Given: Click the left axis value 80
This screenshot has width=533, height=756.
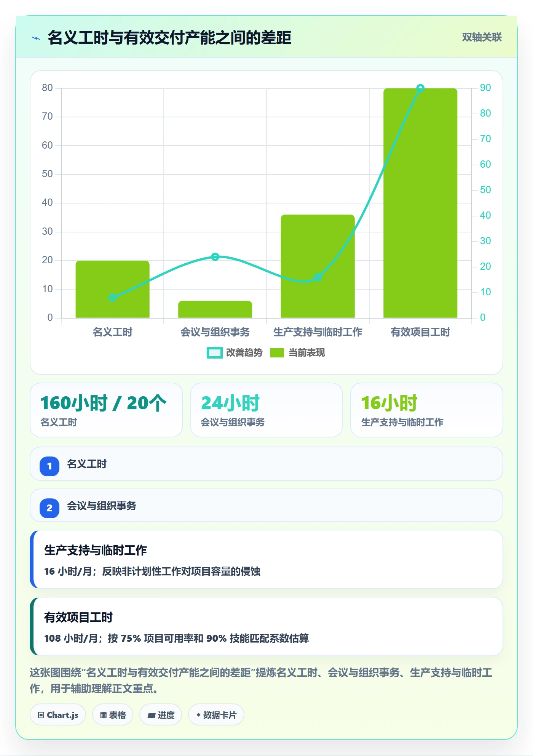Looking at the screenshot, I should click(x=47, y=88).
